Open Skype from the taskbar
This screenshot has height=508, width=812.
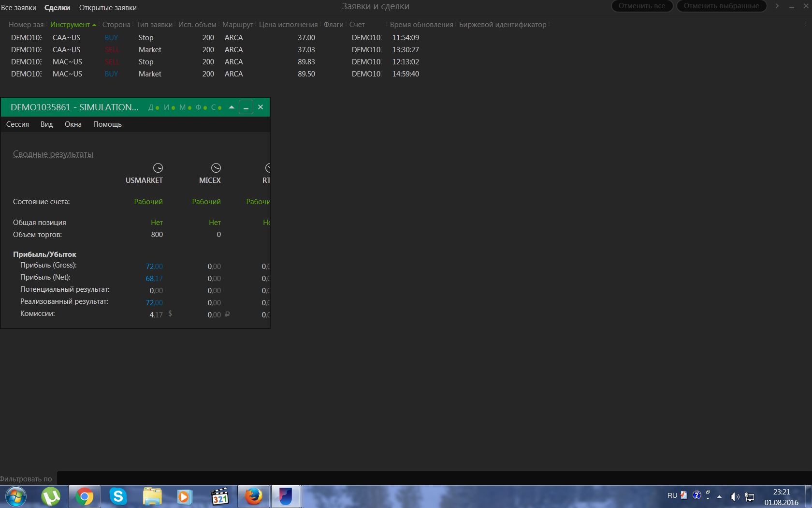[118, 497]
